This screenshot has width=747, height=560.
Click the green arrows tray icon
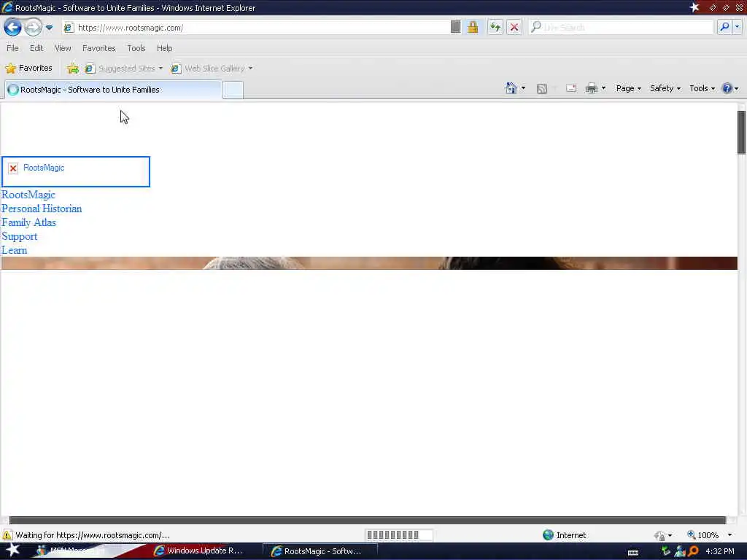click(666, 551)
